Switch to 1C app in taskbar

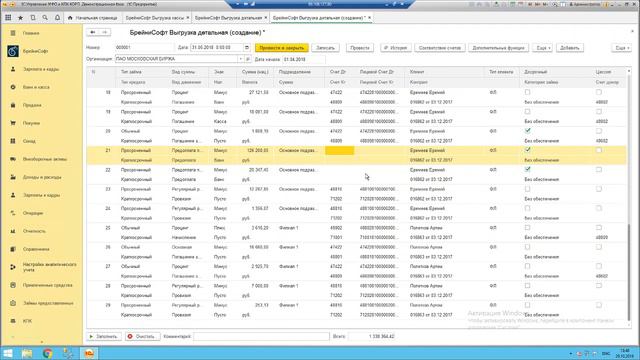point(89,353)
